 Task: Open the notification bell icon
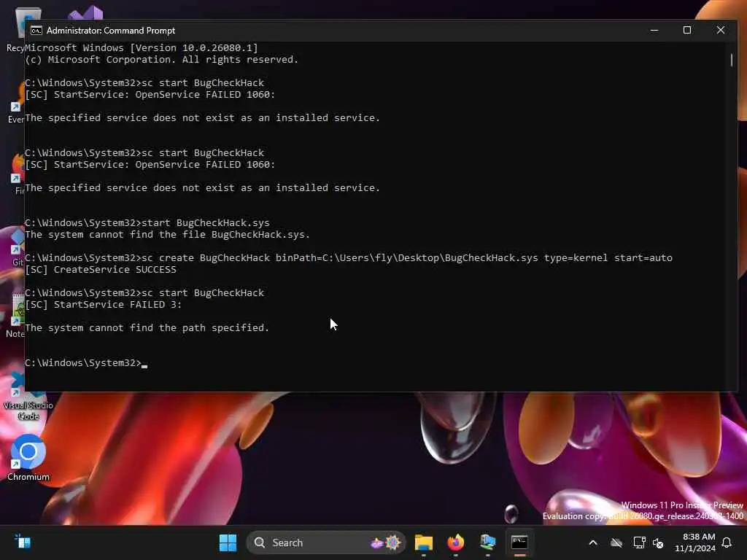pos(727,542)
